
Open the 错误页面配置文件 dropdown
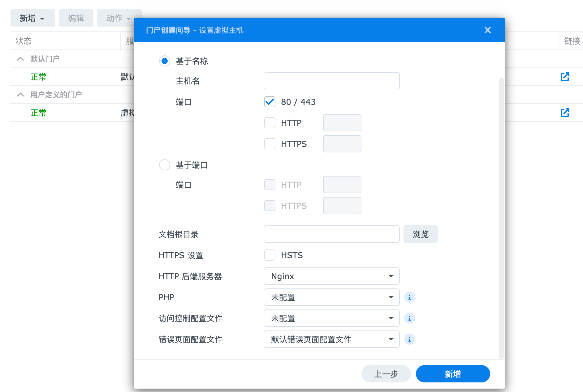pos(332,339)
